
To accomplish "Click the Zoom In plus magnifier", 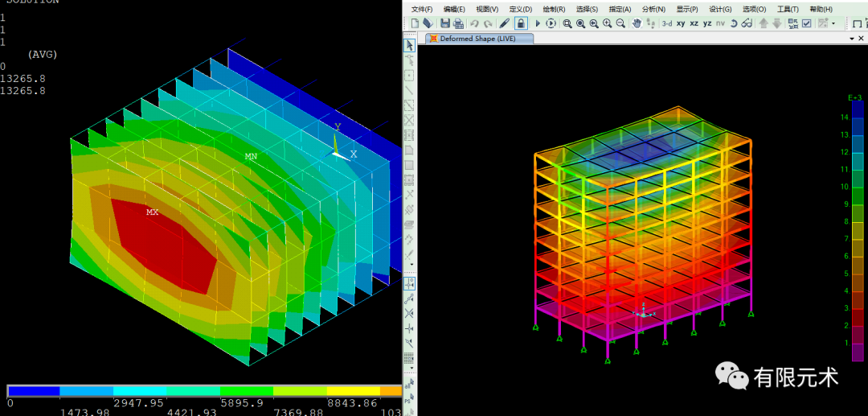I will (608, 23).
